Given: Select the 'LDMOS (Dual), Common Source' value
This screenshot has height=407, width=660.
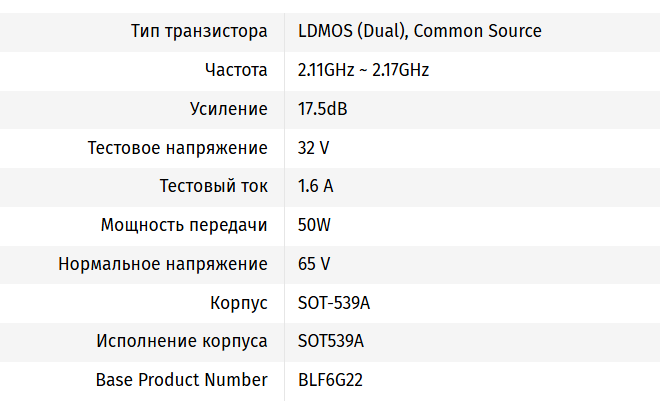Looking at the screenshot, I should coord(419,31).
